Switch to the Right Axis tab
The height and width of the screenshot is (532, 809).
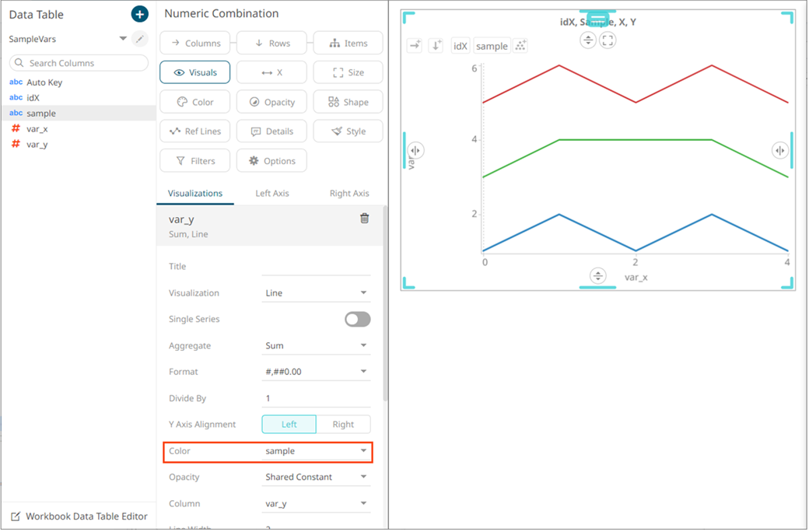[349, 193]
